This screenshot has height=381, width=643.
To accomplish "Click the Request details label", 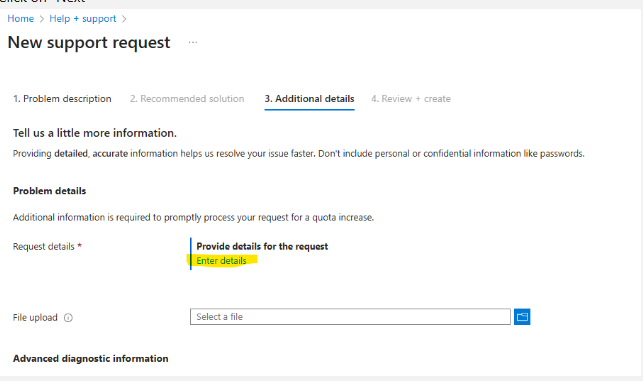I will [43, 246].
